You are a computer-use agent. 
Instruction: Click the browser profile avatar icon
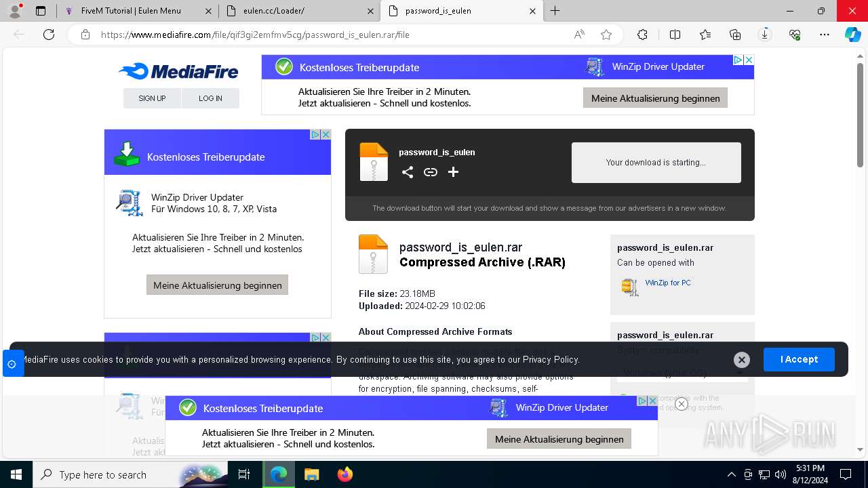click(15, 11)
